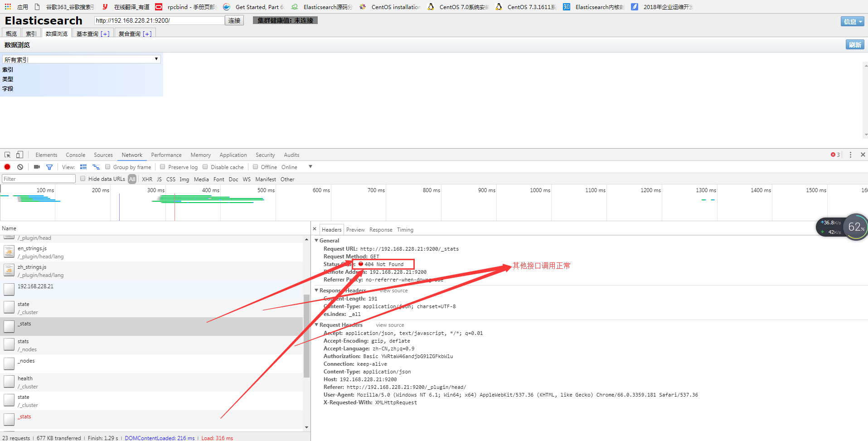Click the request list vertical scrollbar
868x441 pixels.
(306, 335)
